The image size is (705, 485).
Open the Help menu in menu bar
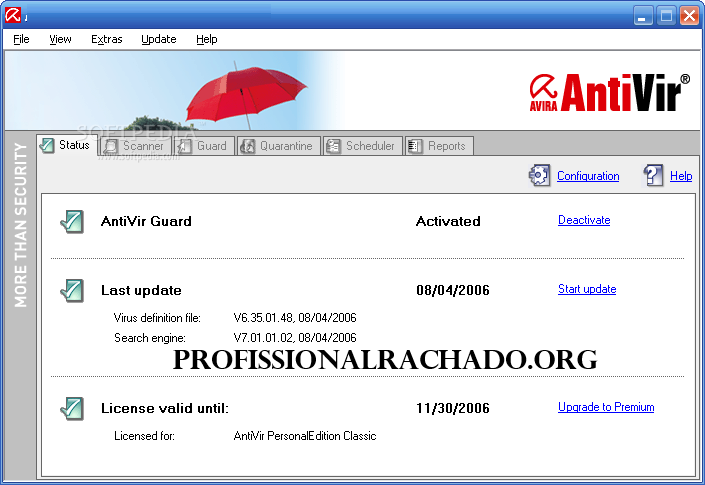pos(207,40)
